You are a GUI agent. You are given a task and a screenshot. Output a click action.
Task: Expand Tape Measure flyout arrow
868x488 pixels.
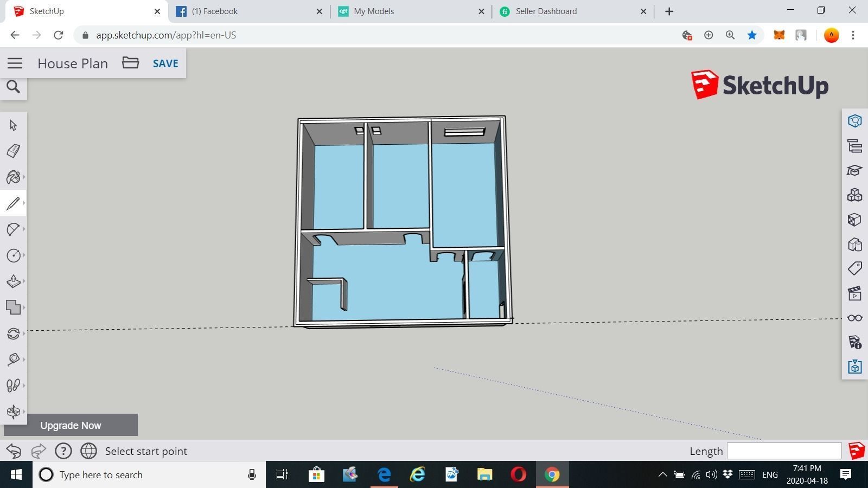24,359
